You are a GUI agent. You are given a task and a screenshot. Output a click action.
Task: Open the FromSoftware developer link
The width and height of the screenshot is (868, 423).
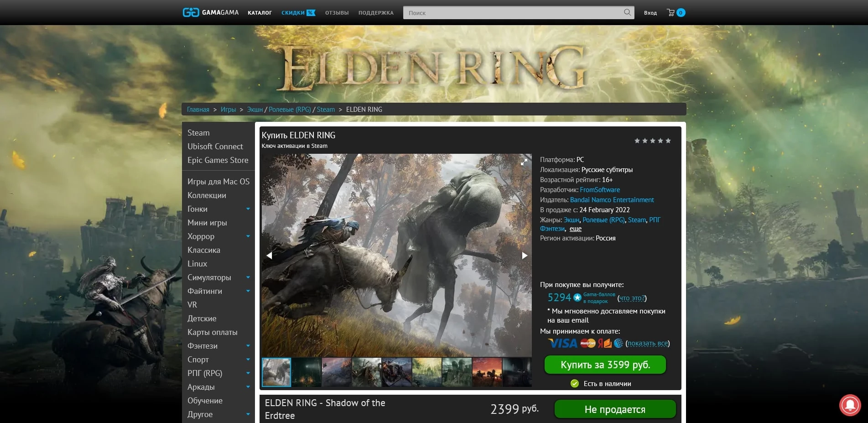tap(599, 190)
